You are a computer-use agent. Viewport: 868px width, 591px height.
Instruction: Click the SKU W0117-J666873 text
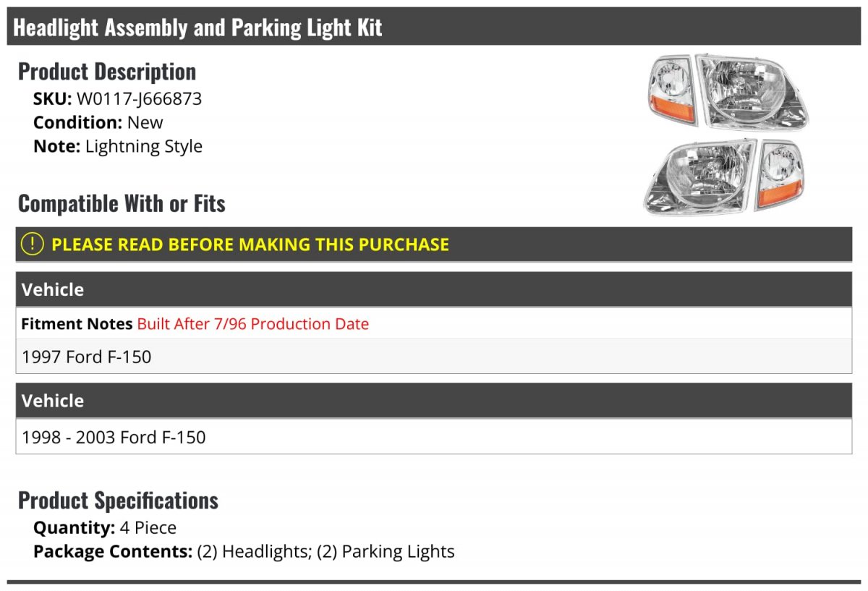click(x=117, y=99)
